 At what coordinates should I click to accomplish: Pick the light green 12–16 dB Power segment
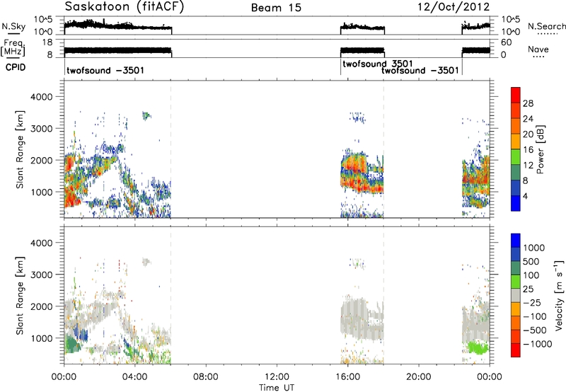[x=516, y=157]
